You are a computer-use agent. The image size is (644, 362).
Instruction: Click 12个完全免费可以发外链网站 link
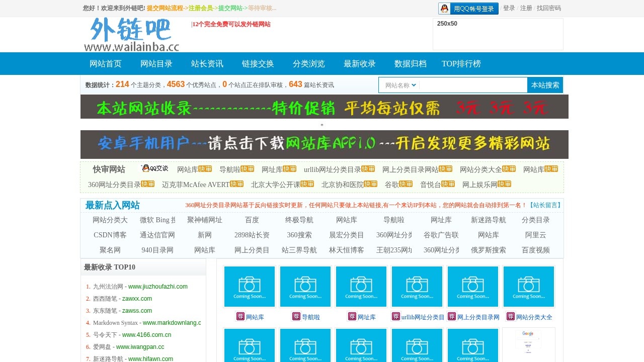(x=231, y=24)
